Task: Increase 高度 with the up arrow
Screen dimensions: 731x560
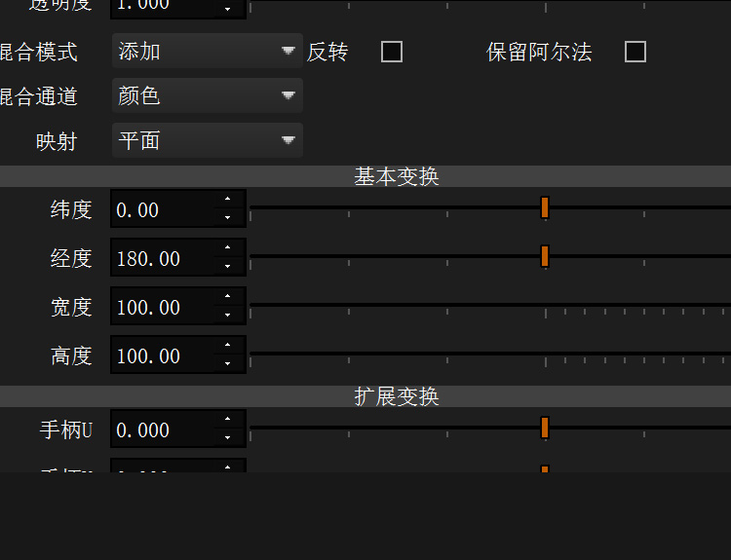Action: [228, 345]
